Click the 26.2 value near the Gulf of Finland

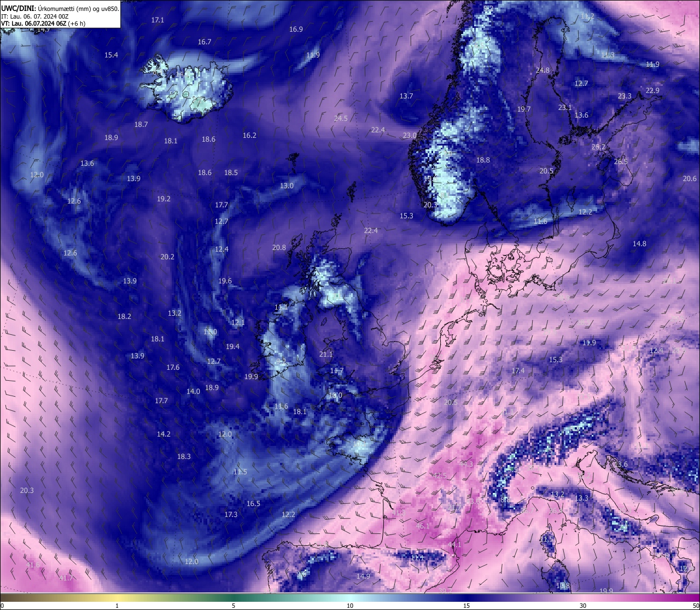pos(598,147)
